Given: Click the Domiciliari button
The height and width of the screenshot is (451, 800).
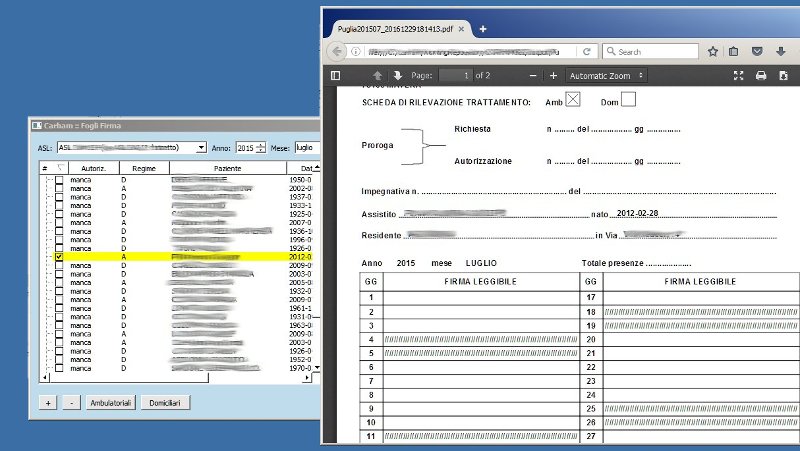Looking at the screenshot, I should coord(165,403).
